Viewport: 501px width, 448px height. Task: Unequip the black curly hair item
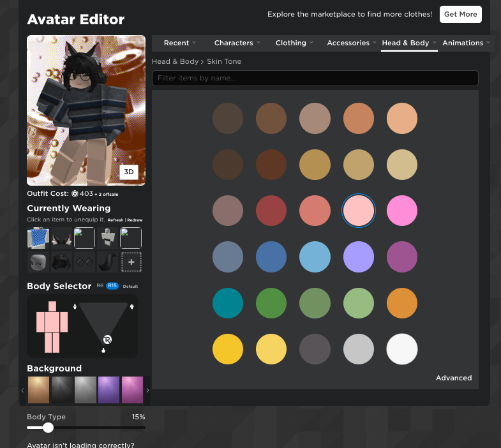[62, 262]
